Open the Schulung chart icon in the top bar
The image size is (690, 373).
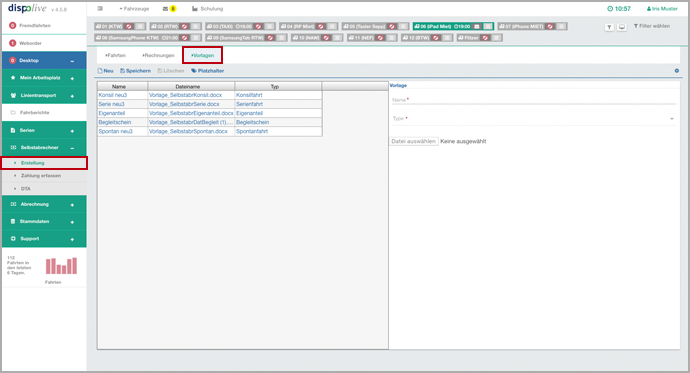click(195, 9)
